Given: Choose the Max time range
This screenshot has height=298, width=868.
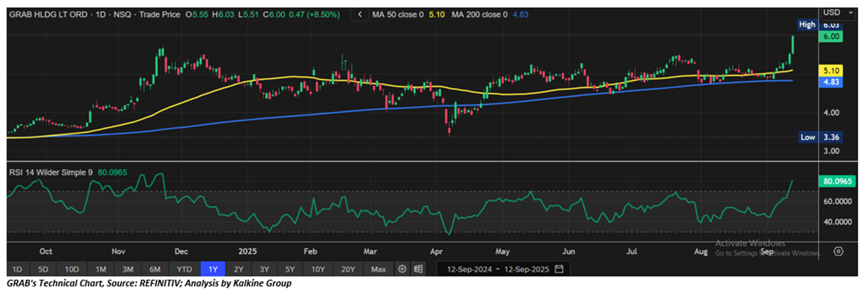Looking at the screenshot, I should click(378, 269).
